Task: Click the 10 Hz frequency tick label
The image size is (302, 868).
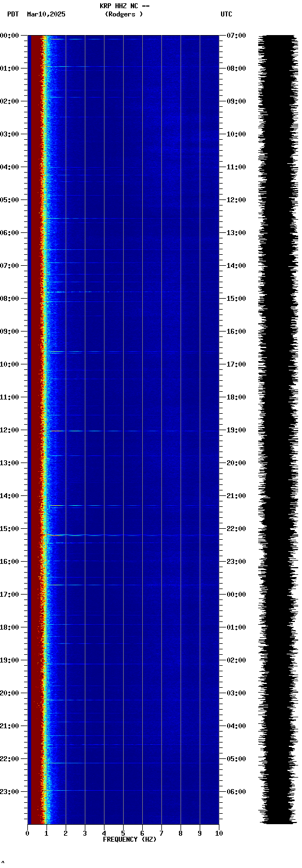Action: tap(219, 833)
